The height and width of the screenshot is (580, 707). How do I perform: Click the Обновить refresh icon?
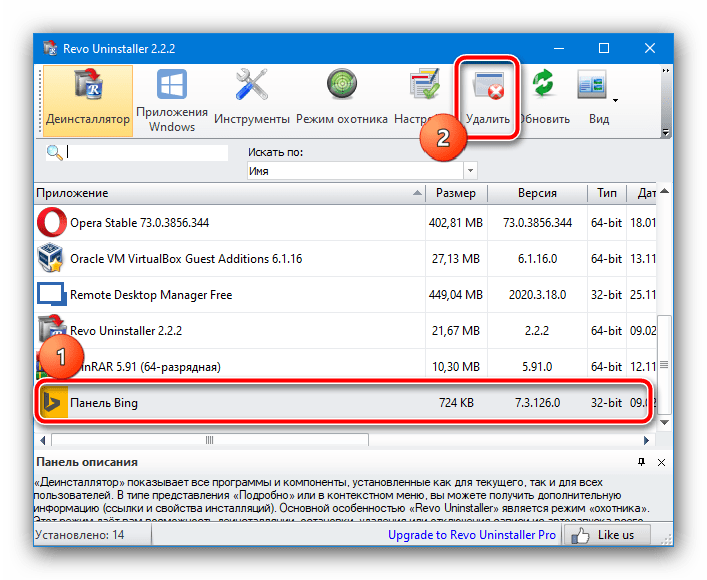543,84
